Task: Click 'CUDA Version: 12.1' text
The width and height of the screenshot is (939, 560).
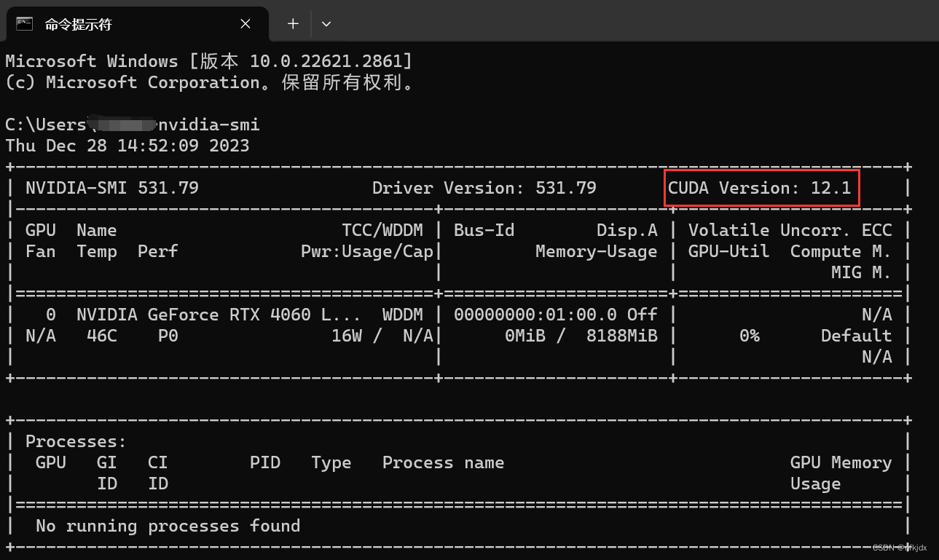Action: click(759, 188)
